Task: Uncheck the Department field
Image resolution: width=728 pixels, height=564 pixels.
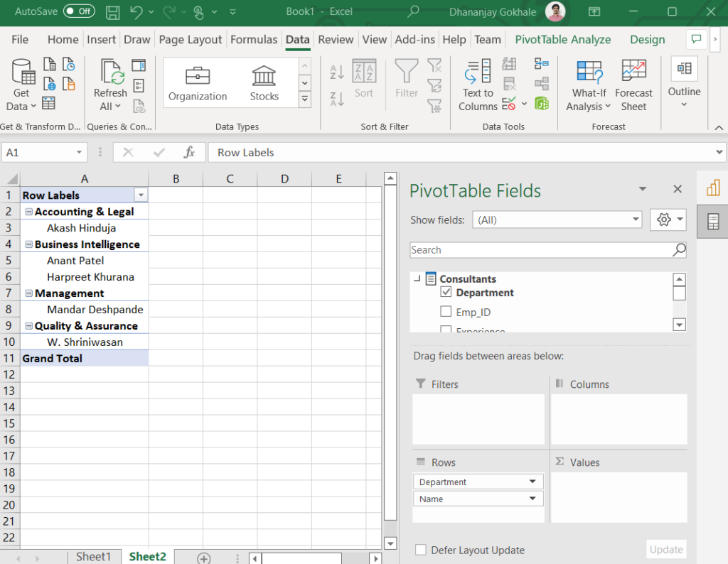Action: 446,292
